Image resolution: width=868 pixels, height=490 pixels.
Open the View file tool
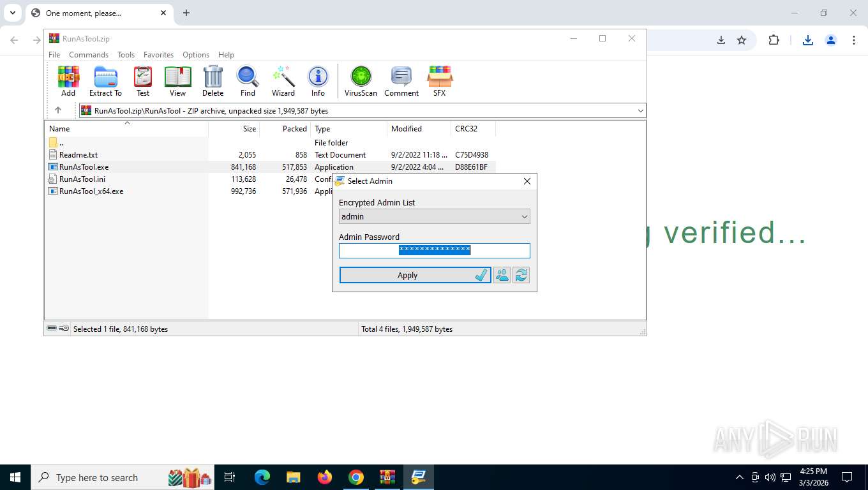[x=177, y=80]
